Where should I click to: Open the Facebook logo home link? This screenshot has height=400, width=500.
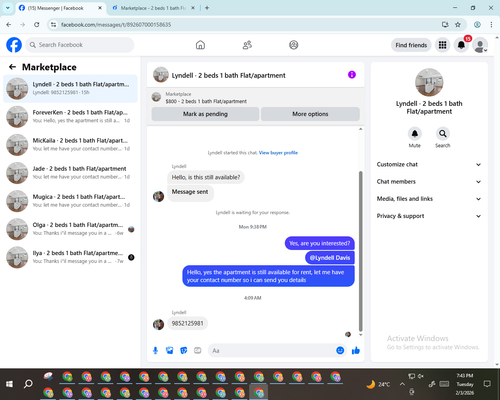click(14, 45)
